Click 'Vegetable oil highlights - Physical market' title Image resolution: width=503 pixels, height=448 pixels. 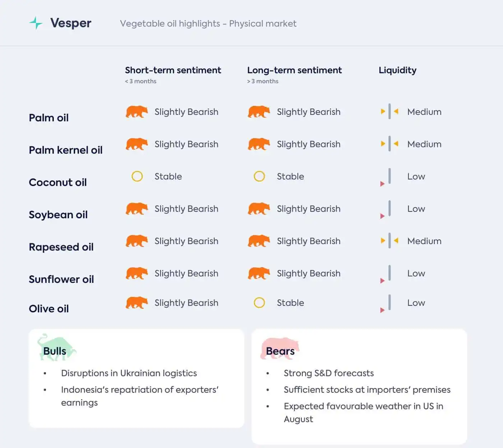(208, 24)
